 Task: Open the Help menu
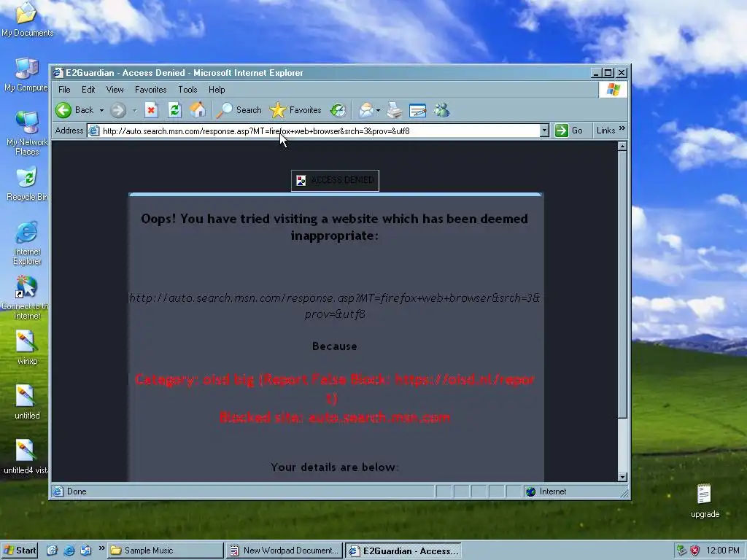(x=216, y=90)
